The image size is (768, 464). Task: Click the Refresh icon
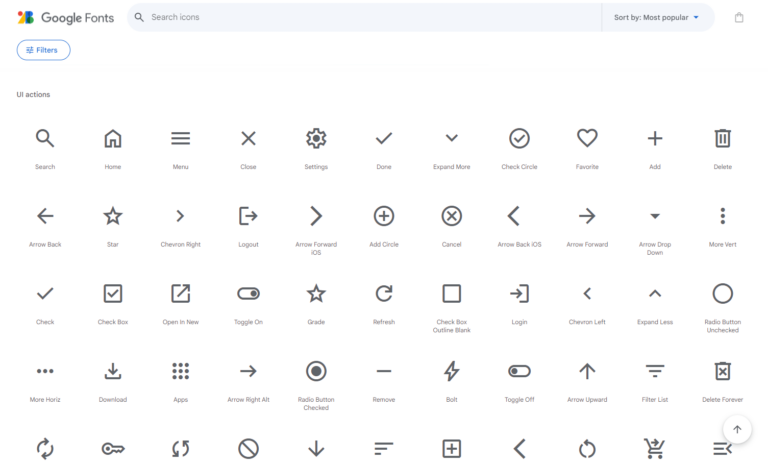[x=384, y=293]
